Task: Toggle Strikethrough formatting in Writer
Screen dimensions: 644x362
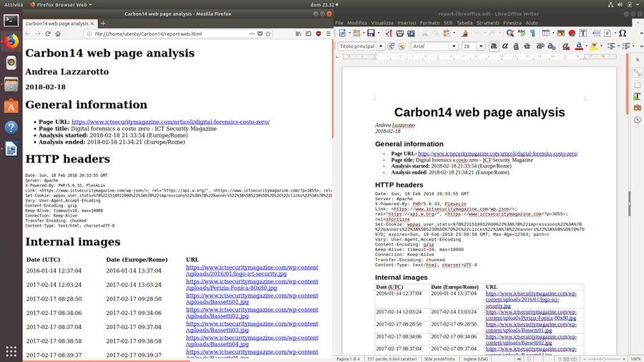Action: 527,47
